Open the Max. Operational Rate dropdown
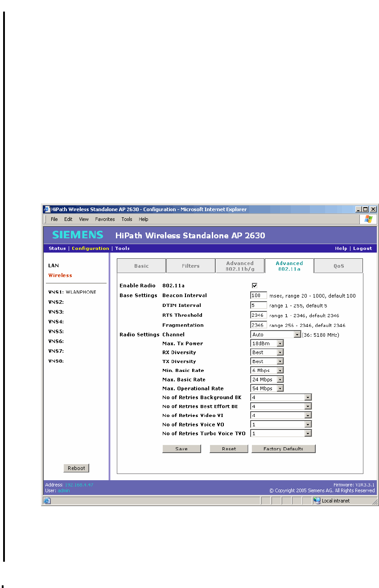 (267, 388)
